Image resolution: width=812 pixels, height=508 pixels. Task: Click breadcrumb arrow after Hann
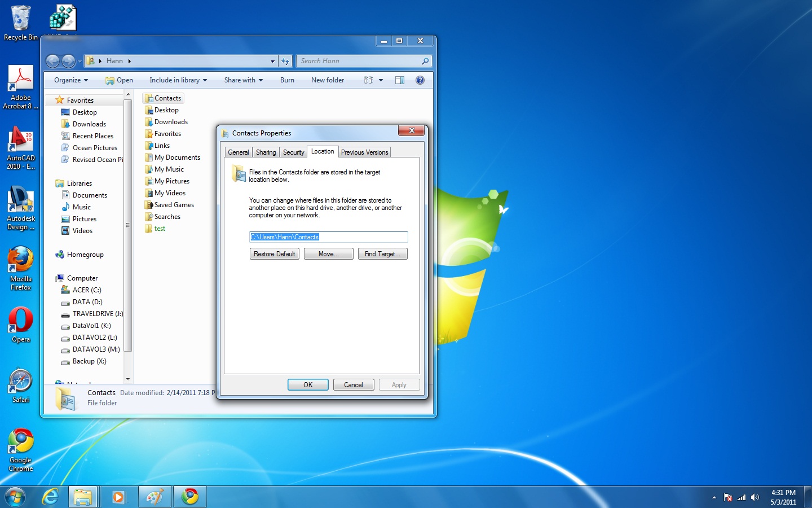click(129, 61)
